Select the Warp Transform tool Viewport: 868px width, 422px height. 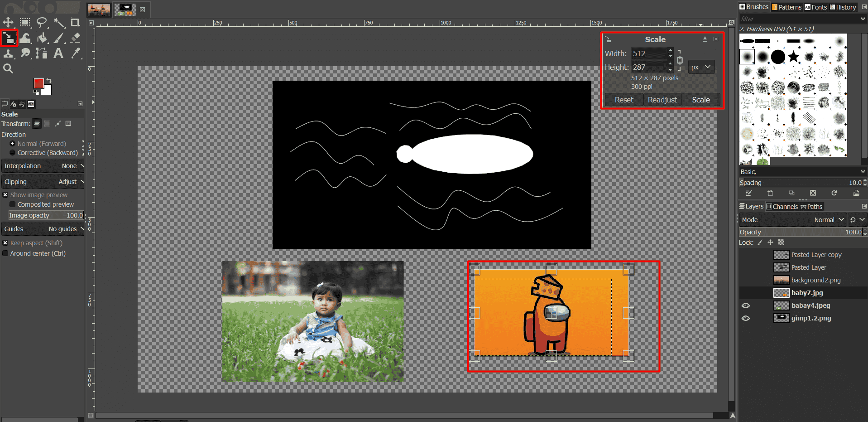tap(25, 38)
